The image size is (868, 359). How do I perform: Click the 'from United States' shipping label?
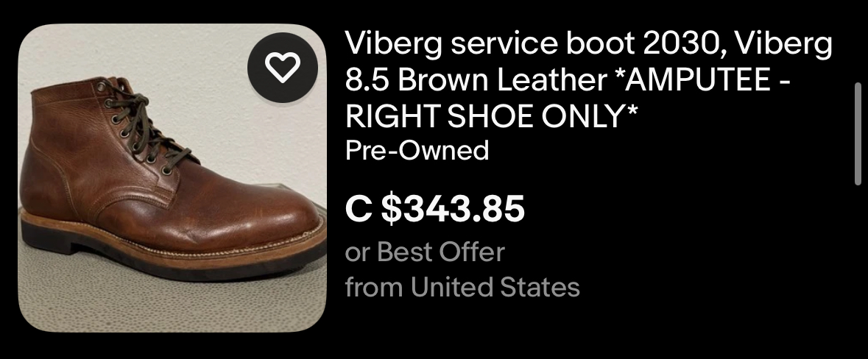pos(462,287)
